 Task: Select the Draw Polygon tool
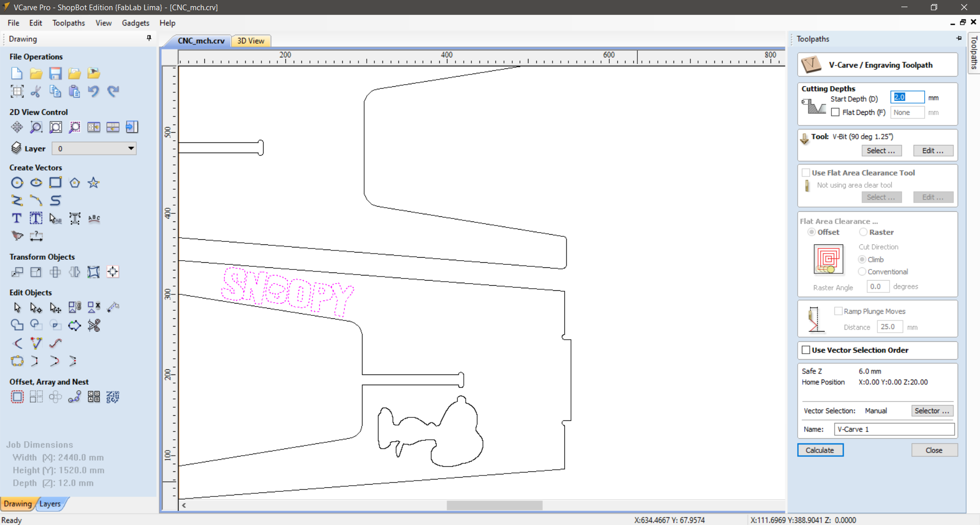point(75,183)
